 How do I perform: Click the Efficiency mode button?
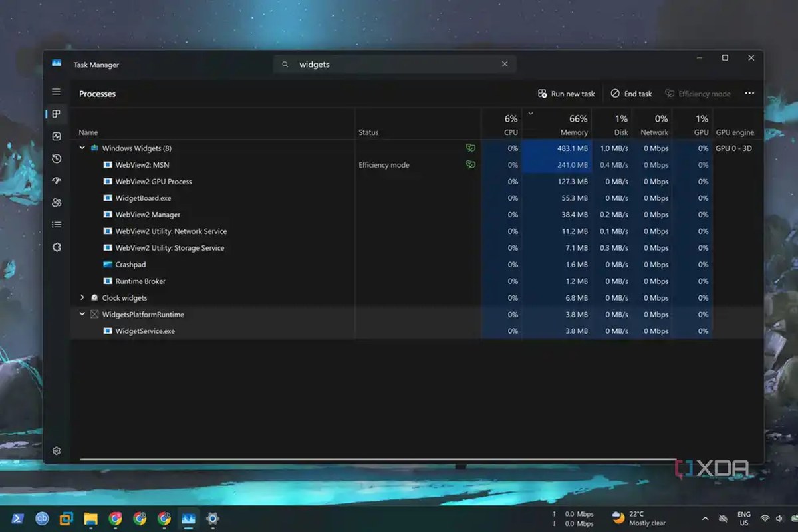point(698,94)
